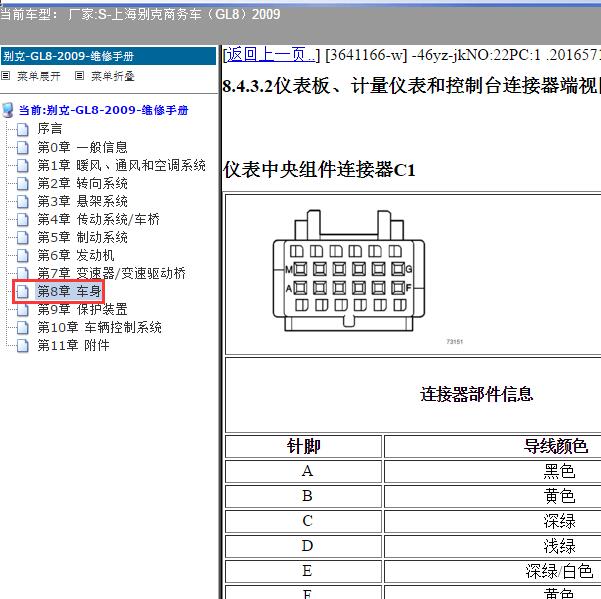Click the page icon beside 第10章 车辆控制系统
This screenshot has width=601, height=599.
(x=23, y=328)
